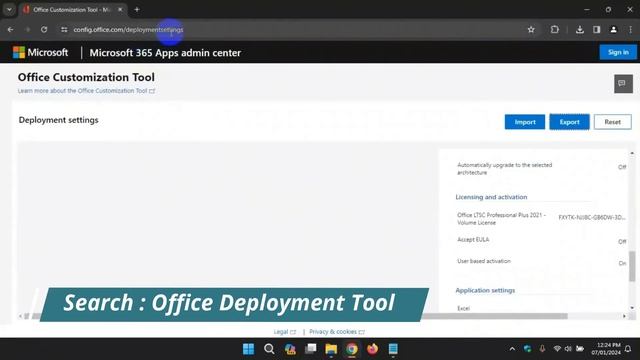Click the settings panel vertical scrollbar thumb

click(632, 266)
